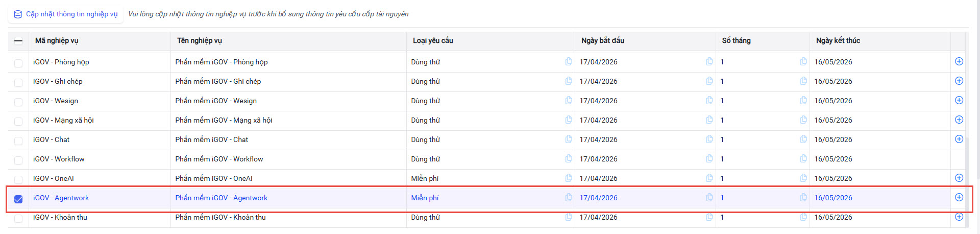Copy start date icon in Ghi chép row

pyautogui.click(x=709, y=81)
